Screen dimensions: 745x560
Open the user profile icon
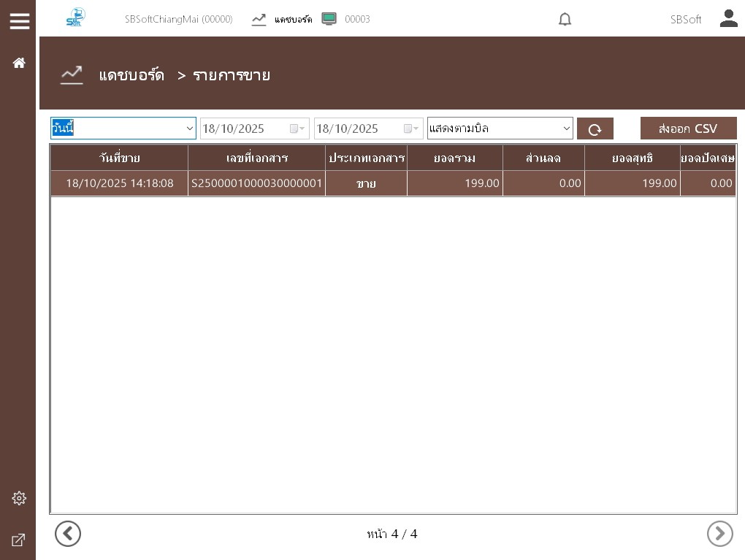[728, 19]
